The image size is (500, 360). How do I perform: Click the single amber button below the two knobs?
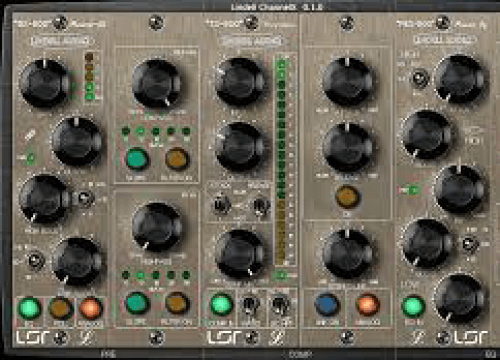347,197
